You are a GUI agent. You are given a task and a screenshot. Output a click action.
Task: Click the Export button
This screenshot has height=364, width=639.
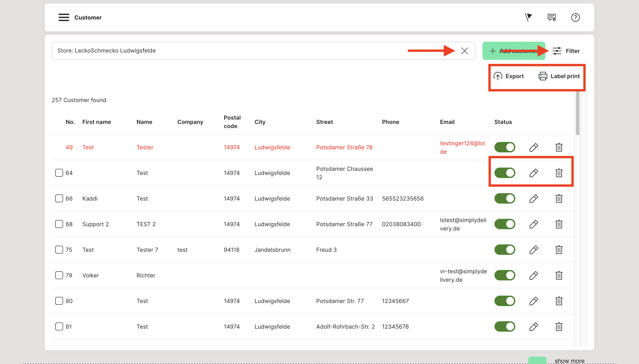click(x=509, y=76)
